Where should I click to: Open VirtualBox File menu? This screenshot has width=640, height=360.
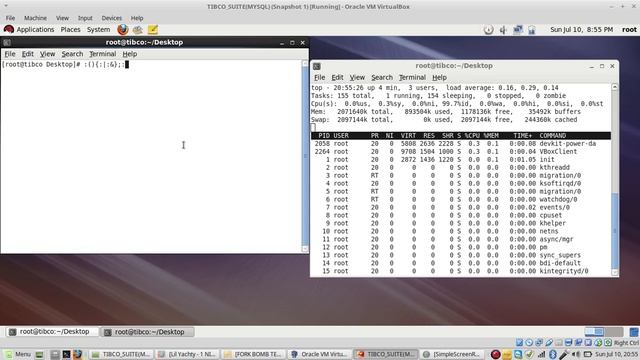coord(10,18)
